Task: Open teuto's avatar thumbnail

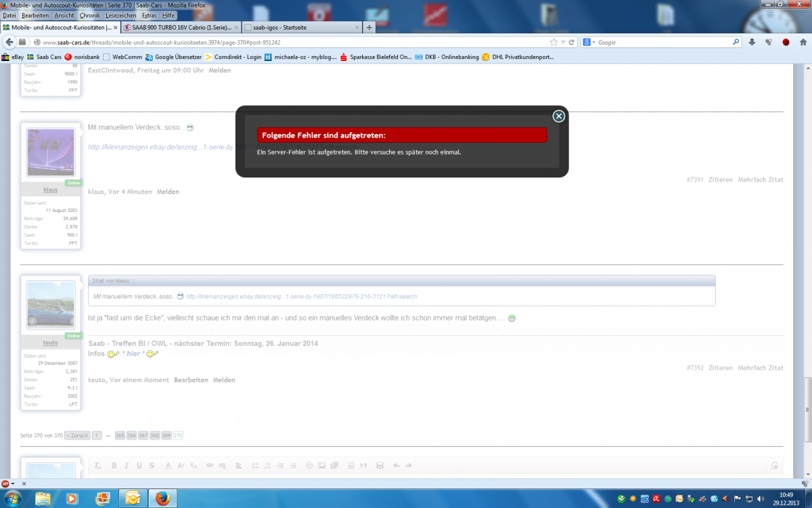Action: pos(50,305)
